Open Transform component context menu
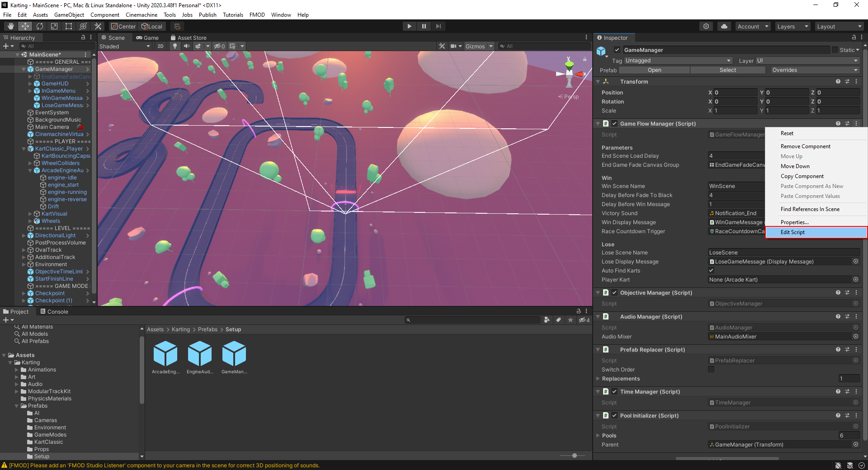 [856, 82]
